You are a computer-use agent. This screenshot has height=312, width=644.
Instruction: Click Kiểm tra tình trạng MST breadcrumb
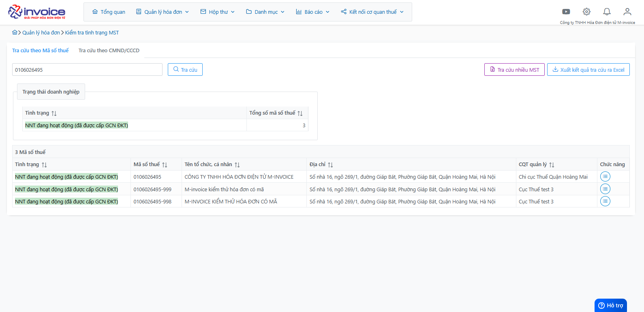[x=92, y=32]
